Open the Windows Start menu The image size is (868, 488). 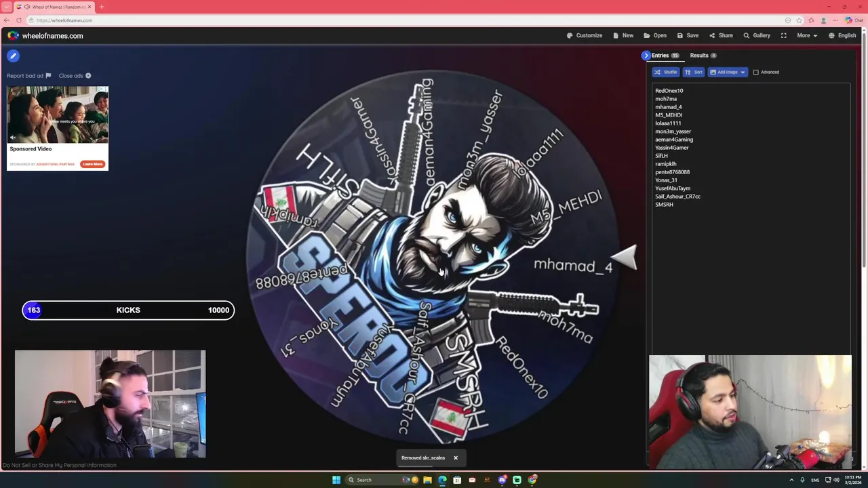[x=336, y=480]
